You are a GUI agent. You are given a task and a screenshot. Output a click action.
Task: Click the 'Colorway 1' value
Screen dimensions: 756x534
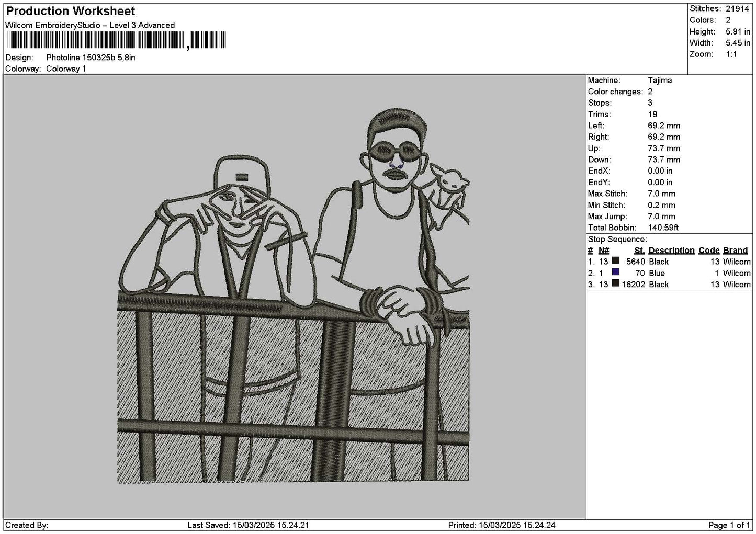66,69
